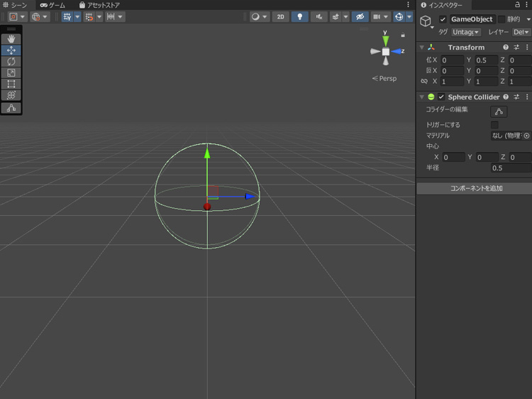Viewport: 532px width, 399px height.
Task: Click the inspector lock icon
Action: [x=517, y=5]
